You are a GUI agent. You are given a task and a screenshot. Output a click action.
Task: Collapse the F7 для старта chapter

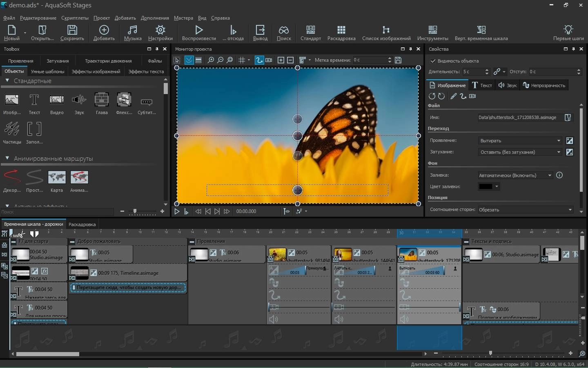[14, 241]
